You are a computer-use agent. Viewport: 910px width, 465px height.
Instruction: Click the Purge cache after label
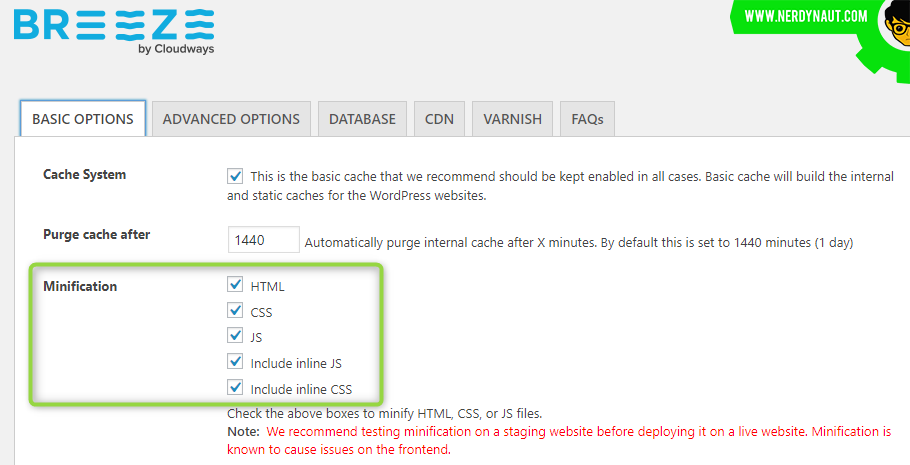click(96, 235)
